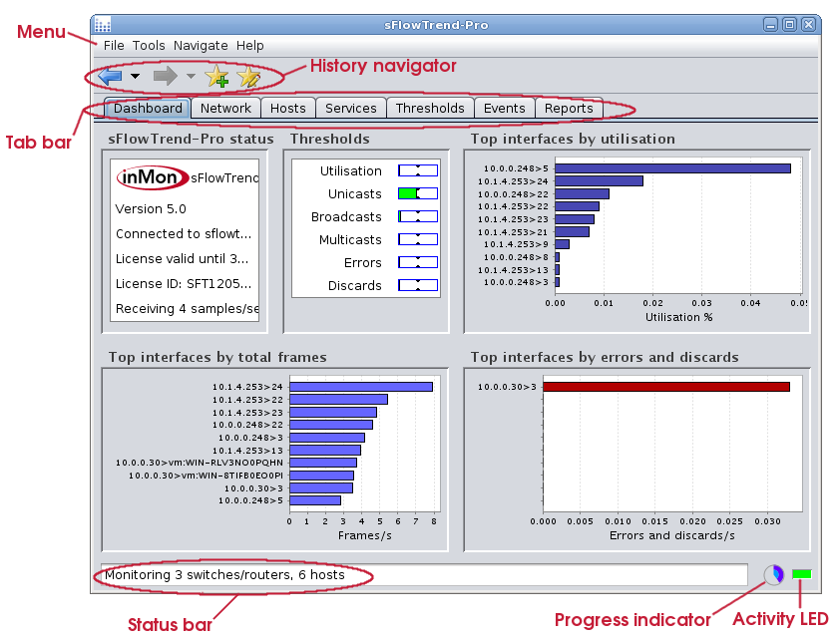840x639 pixels.
Task: Click the add favorite star icon
Action: [x=216, y=76]
